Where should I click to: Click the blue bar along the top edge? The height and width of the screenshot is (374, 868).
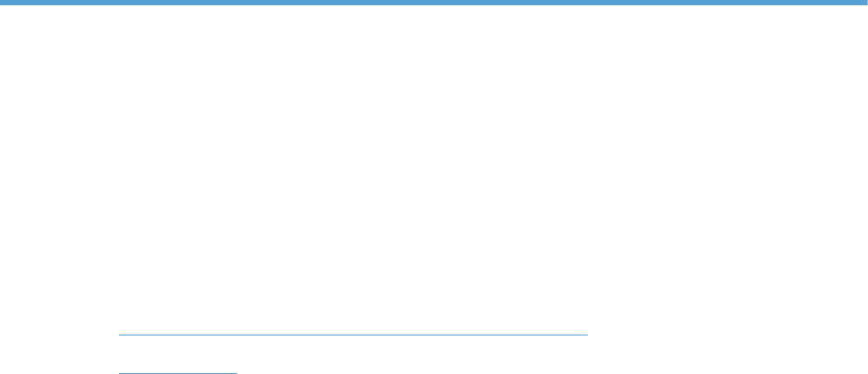coord(434,3)
